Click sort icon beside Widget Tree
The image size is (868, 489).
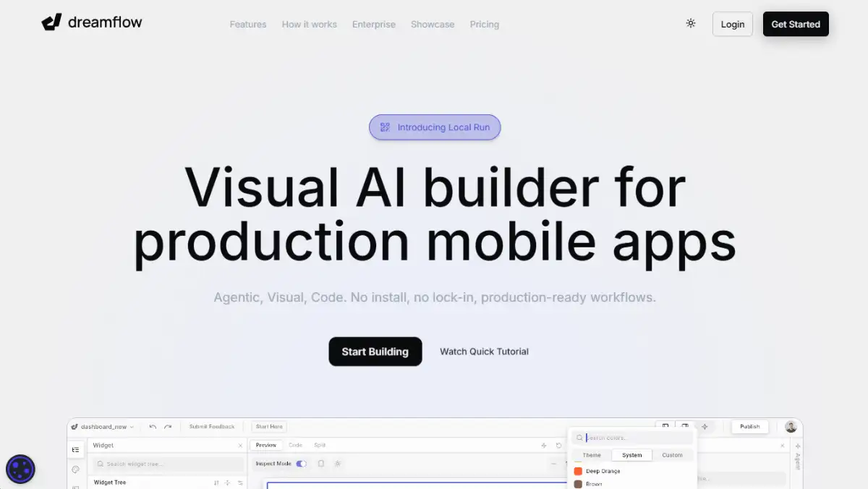216,482
